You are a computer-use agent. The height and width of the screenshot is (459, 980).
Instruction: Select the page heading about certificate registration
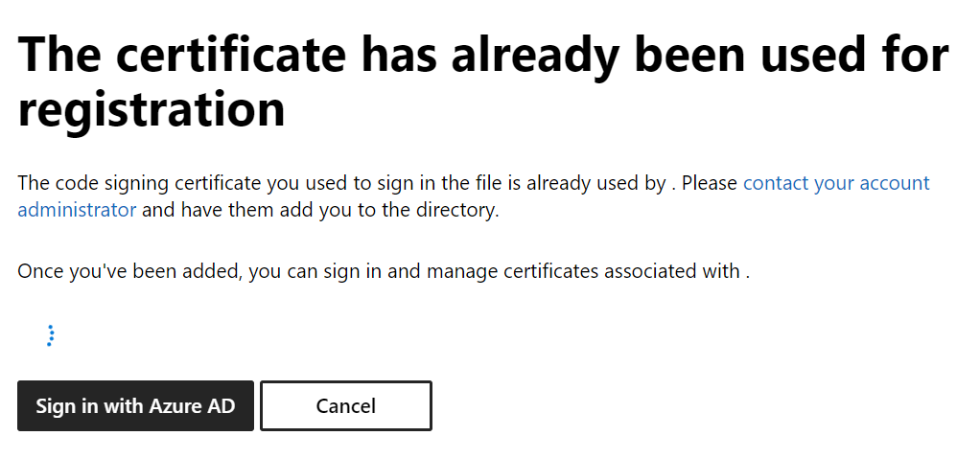pyautogui.click(x=483, y=81)
